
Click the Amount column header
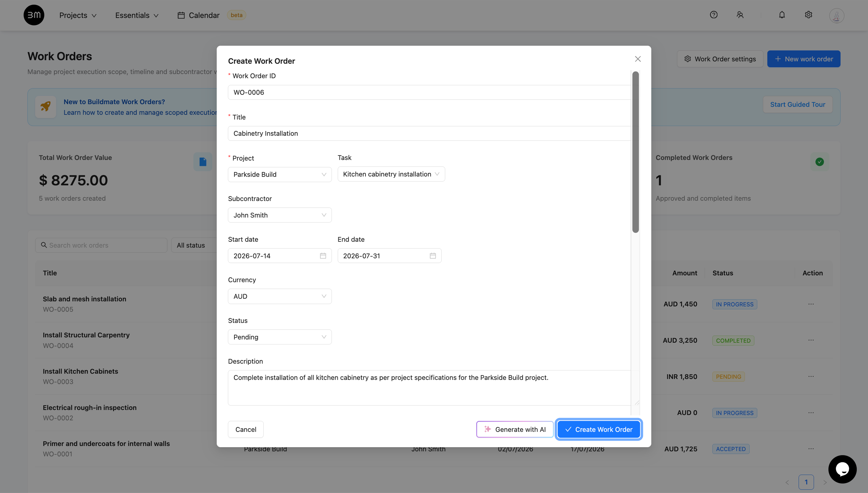(x=685, y=273)
